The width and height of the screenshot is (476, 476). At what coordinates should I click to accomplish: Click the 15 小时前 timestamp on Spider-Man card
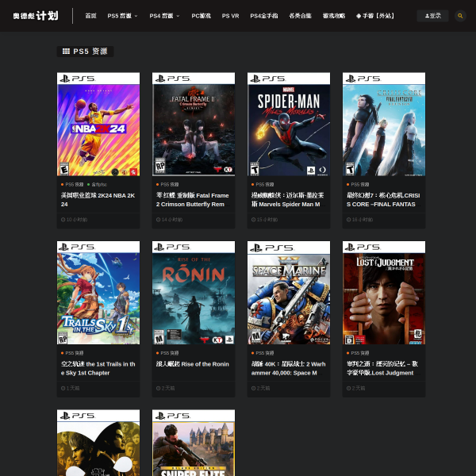coord(264,220)
